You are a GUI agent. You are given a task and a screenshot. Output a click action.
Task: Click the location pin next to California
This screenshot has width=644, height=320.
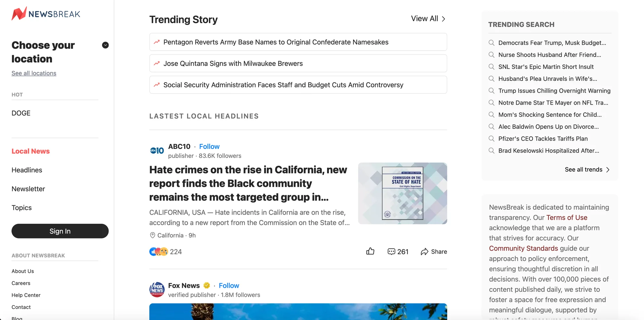click(x=153, y=235)
